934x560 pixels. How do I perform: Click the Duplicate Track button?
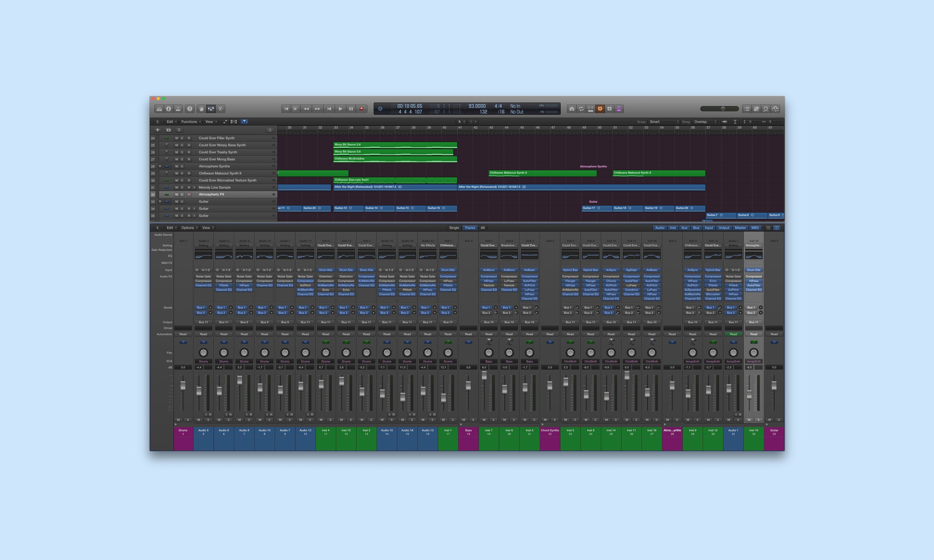[168, 130]
